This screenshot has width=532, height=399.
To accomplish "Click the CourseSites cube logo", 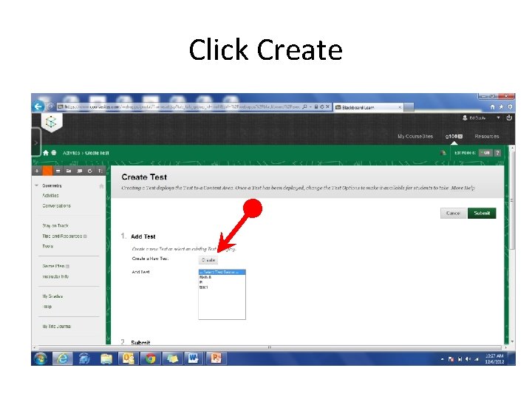I will tap(51, 122).
